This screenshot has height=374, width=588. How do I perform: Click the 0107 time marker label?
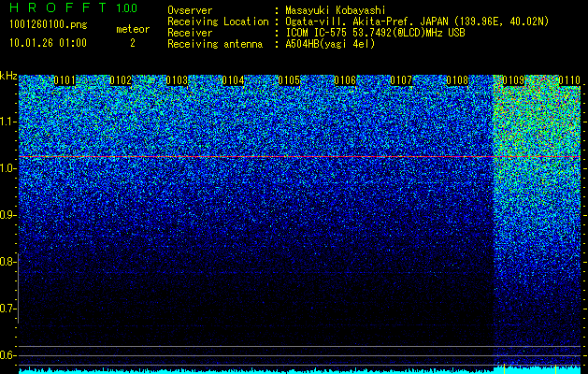401,80
